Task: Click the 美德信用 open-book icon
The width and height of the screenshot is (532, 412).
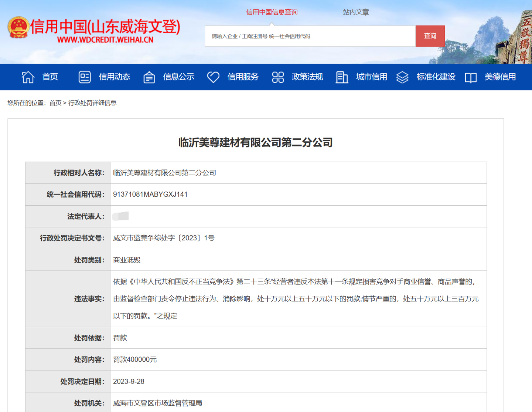Action: point(471,77)
